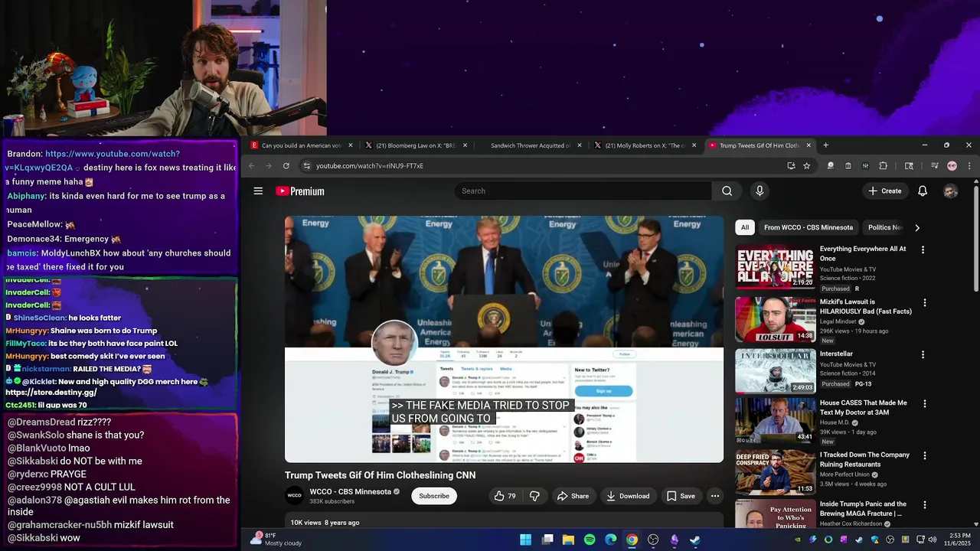Close the Trump Tweets Gif tab

808,145
